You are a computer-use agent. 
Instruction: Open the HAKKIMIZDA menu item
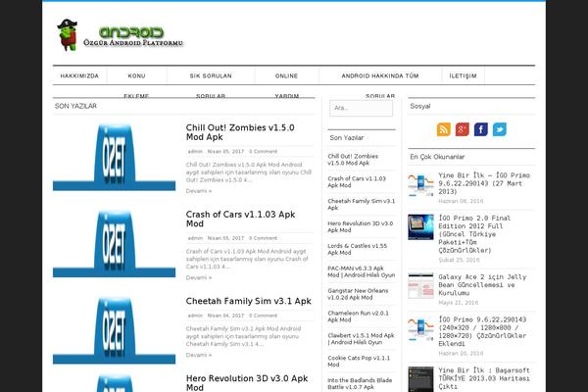tap(79, 75)
